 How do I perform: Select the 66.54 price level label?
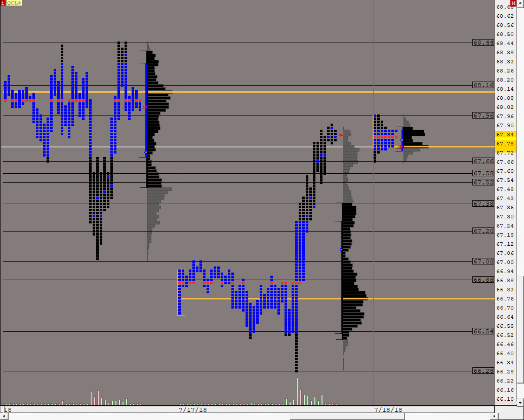483,331
